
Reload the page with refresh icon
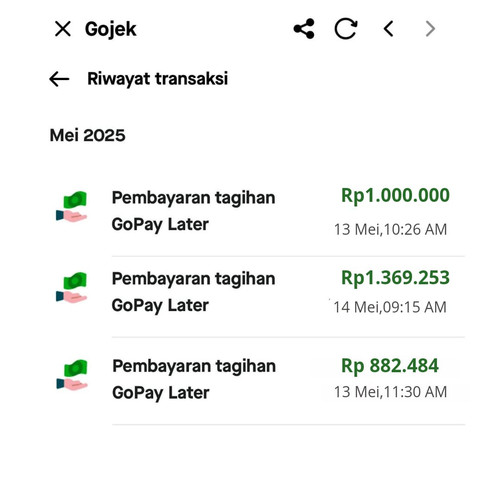(x=346, y=29)
